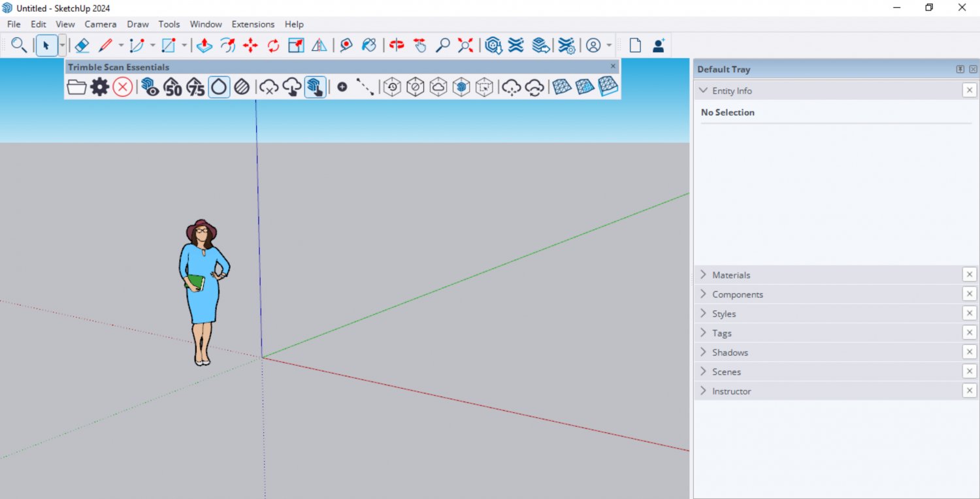Activate the Line drawing tool
This screenshot has width=980, height=499.
(105, 45)
